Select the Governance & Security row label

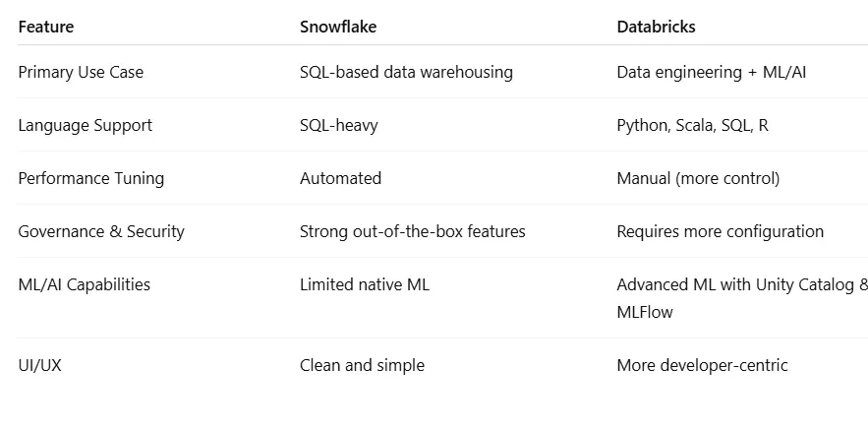[101, 231]
